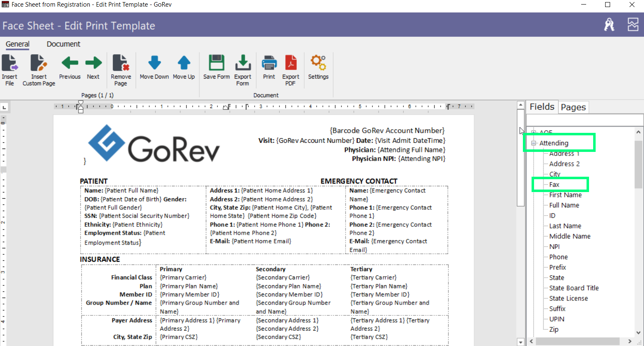This screenshot has width=644, height=346.
Task: Open the Pages panel tab
Action: (x=573, y=107)
